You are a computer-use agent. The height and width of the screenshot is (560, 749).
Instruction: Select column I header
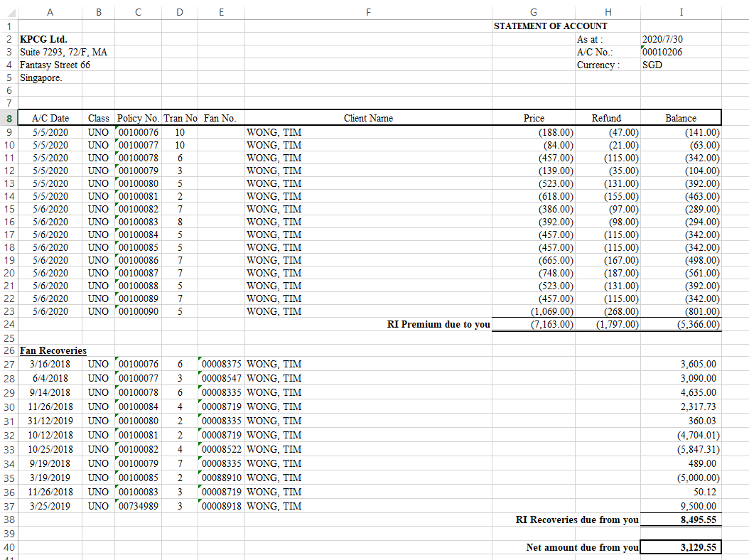[x=681, y=12]
